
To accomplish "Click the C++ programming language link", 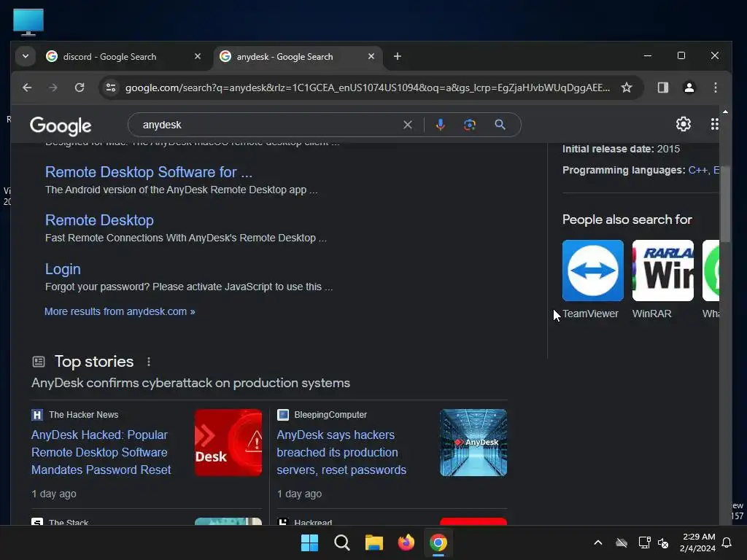I will 698,170.
